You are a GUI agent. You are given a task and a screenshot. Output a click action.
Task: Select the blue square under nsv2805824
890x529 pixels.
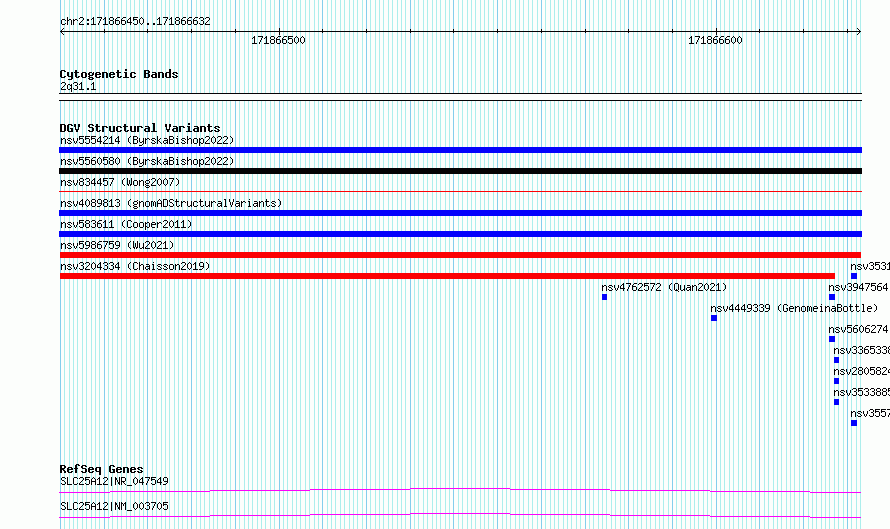tap(837, 381)
